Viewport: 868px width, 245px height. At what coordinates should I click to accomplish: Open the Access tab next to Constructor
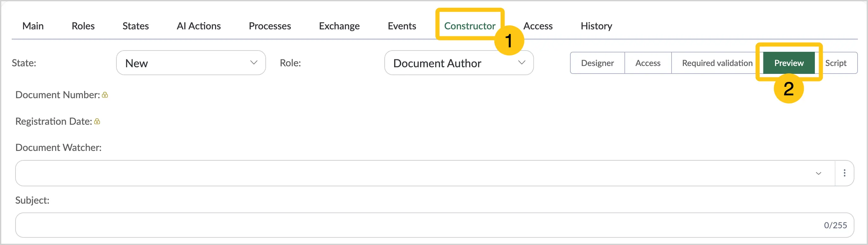point(538,26)
